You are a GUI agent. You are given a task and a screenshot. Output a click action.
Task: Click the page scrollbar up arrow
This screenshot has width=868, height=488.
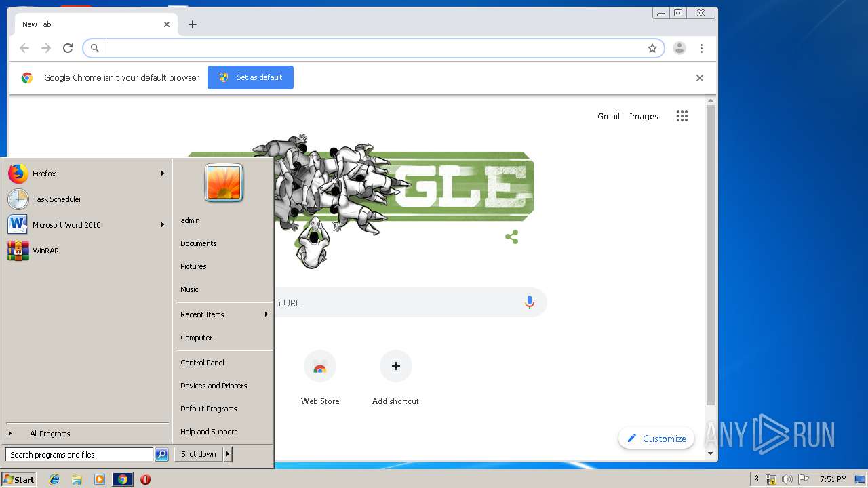tap(711, 101)
